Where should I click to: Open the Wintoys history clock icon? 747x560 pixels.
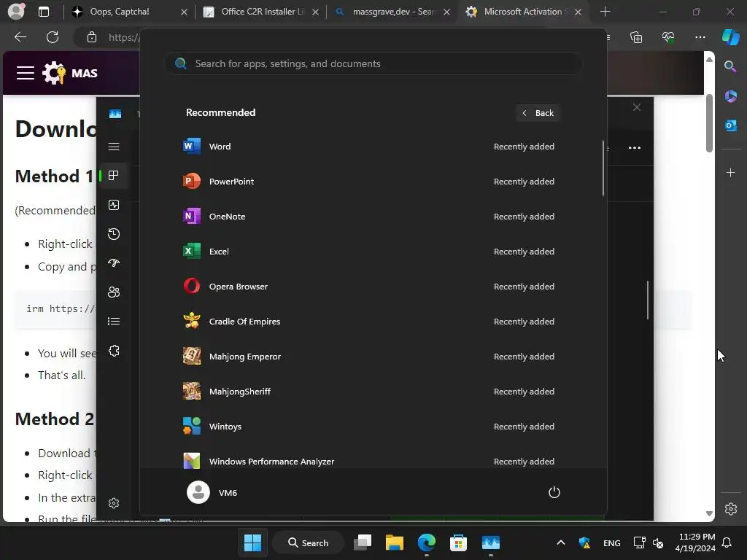coord(114,234)
